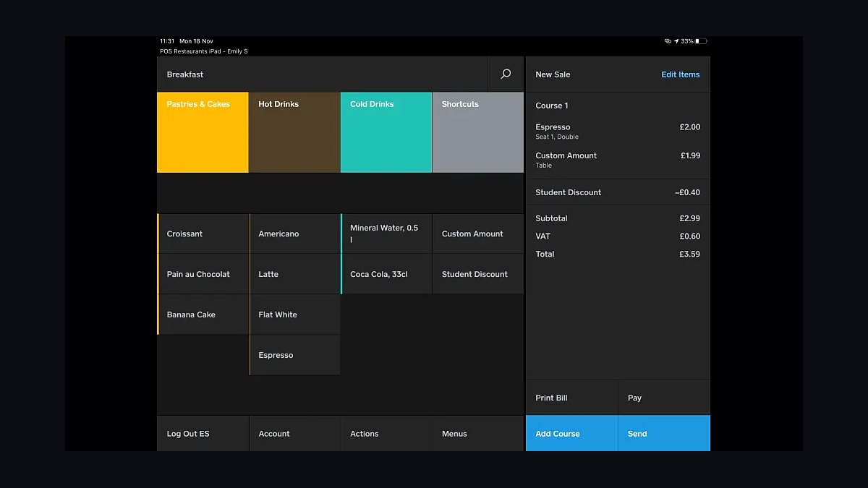This screenshot has width=868, height=488.
Task: Apply the Student Discount shortcut button
Action: [478, 274]
